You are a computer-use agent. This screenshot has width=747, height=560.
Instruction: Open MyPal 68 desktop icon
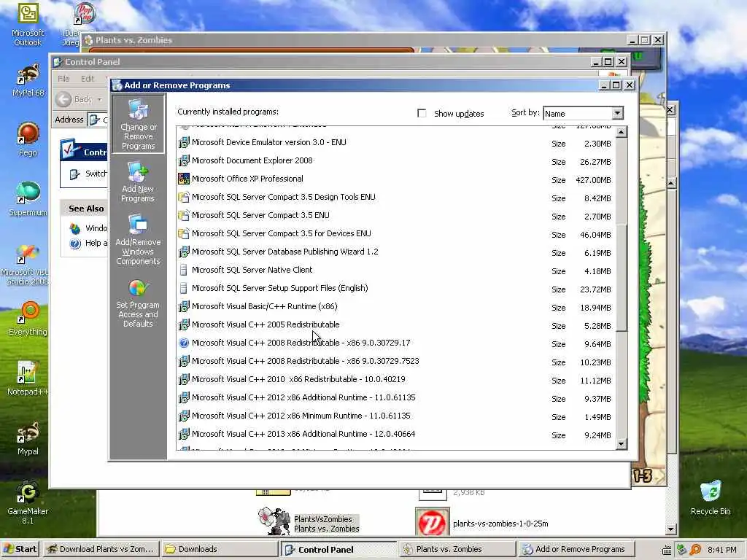tap(28, 79)
